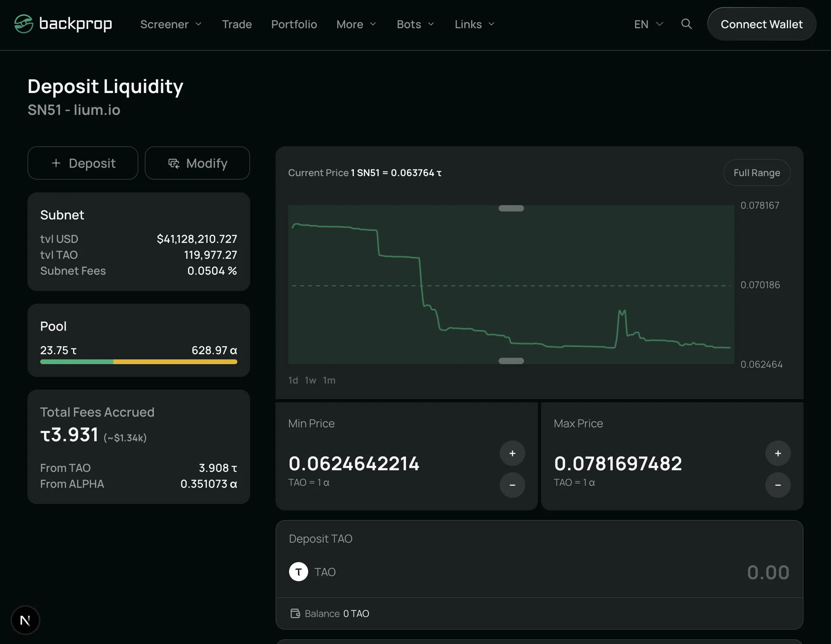Screen dimensions: 831x644
Task: Click the From TAO value 3.908 τ
Action: [x=218, y=468]
